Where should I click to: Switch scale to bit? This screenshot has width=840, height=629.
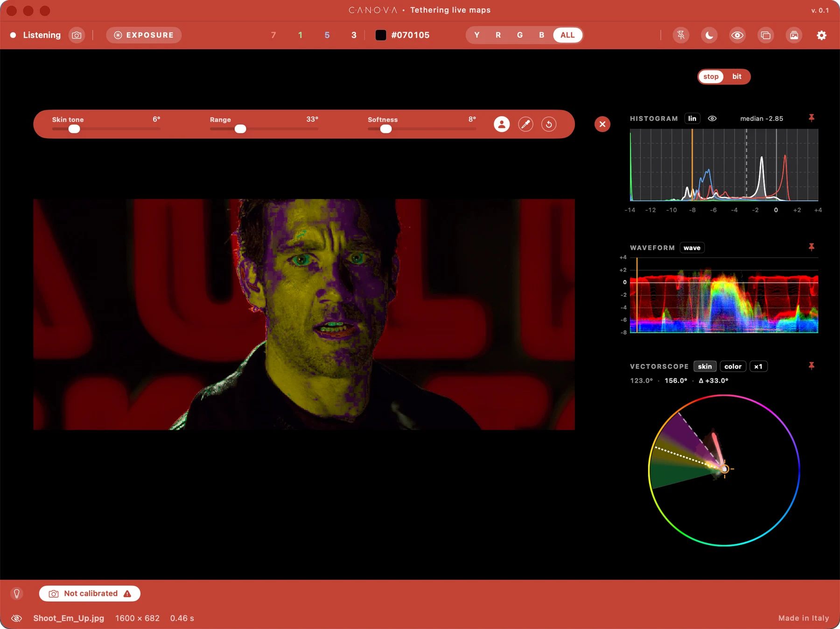(737, 77)
